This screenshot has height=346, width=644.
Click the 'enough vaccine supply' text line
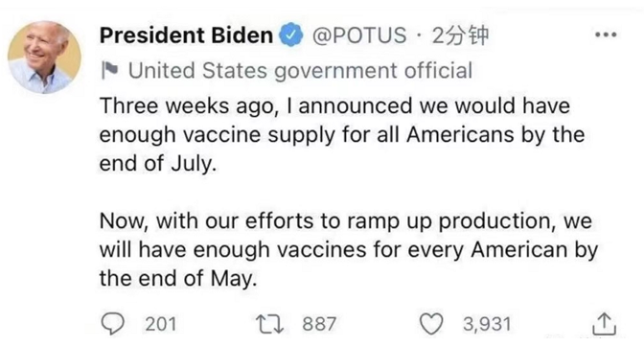pos(342,135)
